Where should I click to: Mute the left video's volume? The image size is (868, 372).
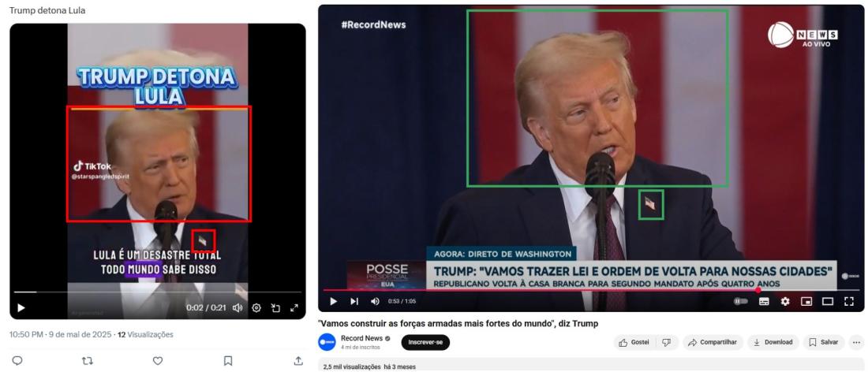coord(238,308)
